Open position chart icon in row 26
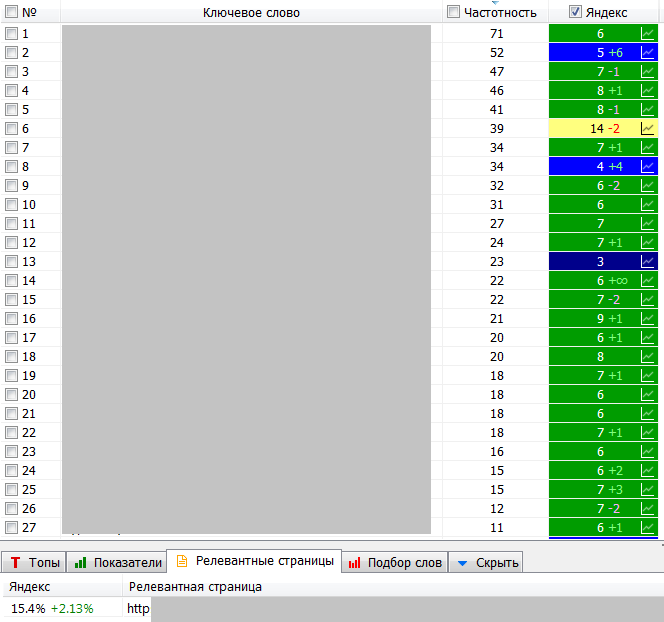Image resolution: width=664 pixels, height=622 pixels. coord(647,509)
